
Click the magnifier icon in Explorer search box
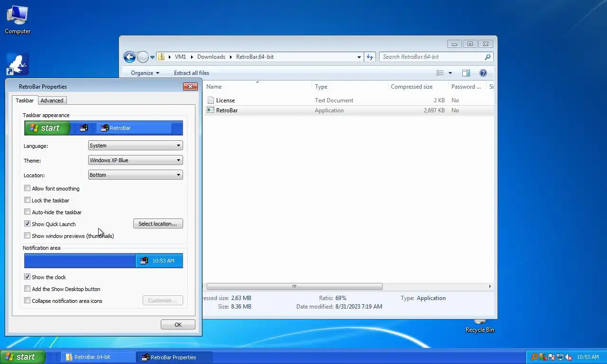[487, 57]
